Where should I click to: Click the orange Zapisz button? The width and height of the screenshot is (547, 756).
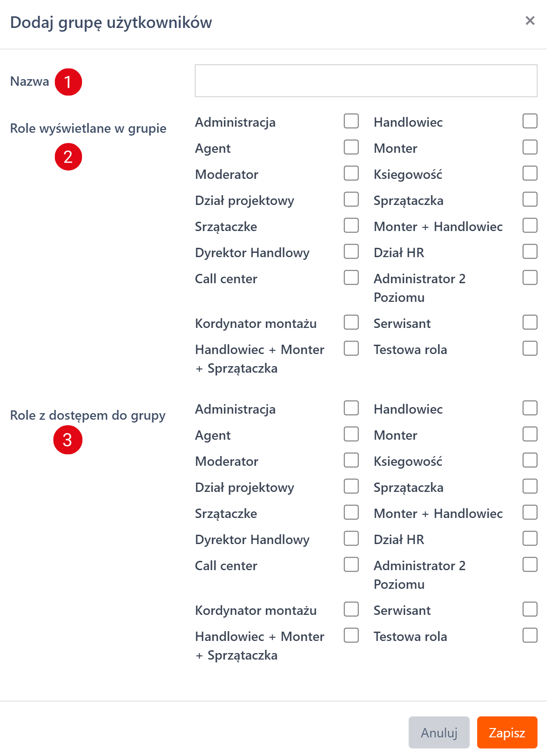coord(507,732)
